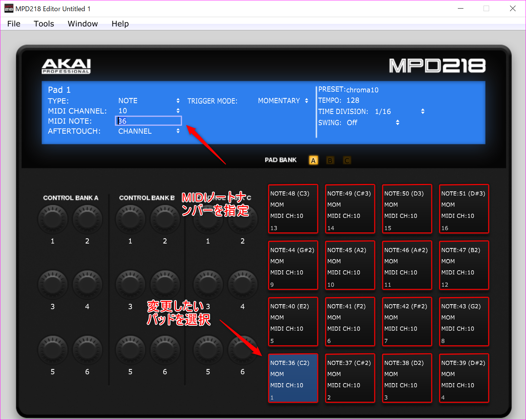The height and width of the screenshot is (420, 526).
Task: Click the MIDI NOTE input field
Action: click(x=149, y=121)
